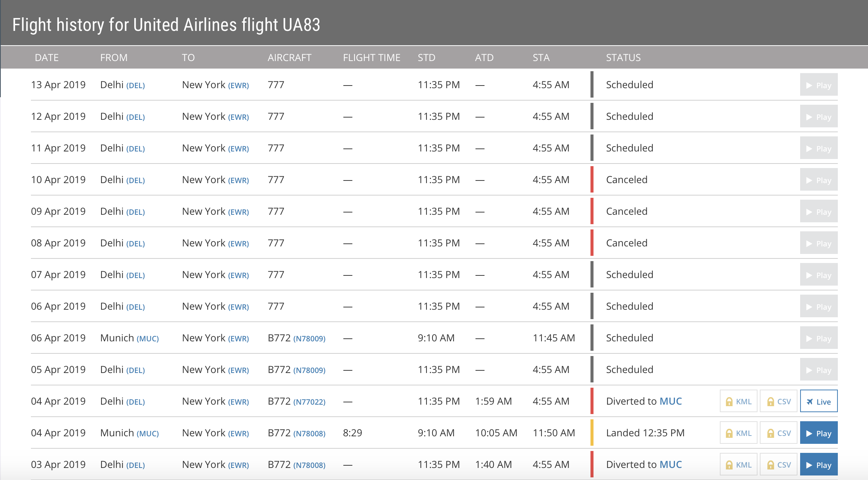
Task: Click the MUC airport code on 06 Apr row
Action: (x=147, y=339)
